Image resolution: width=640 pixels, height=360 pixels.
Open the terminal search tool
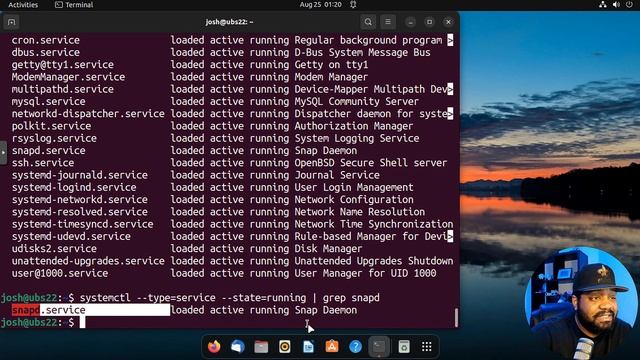[368, 22]
